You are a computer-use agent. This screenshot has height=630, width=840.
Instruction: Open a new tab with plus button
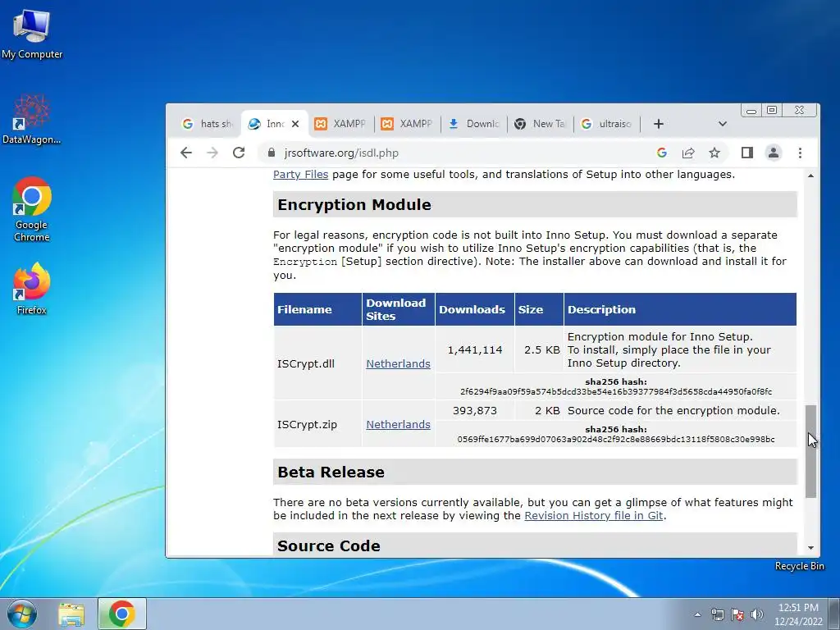(659, 124)
